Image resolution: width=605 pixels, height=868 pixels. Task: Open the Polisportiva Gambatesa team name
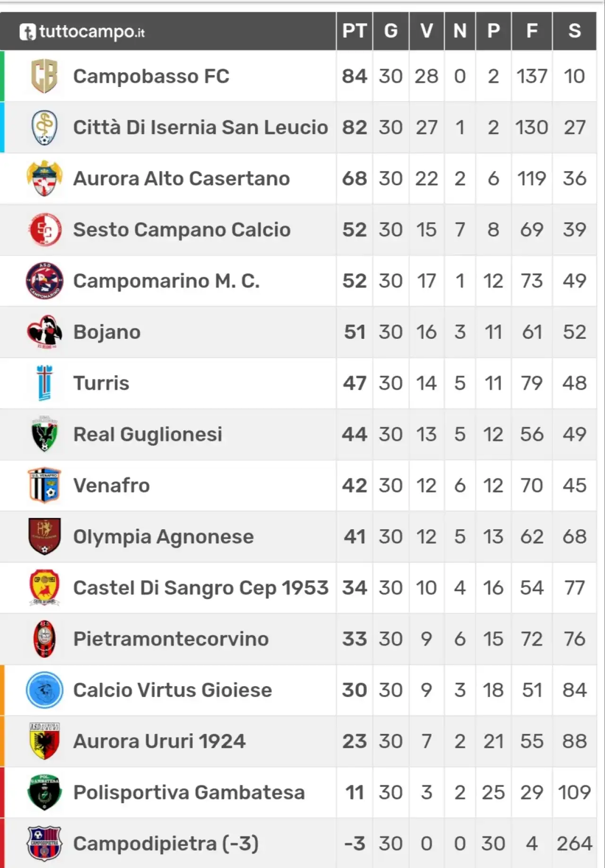[x=189, y=792]
